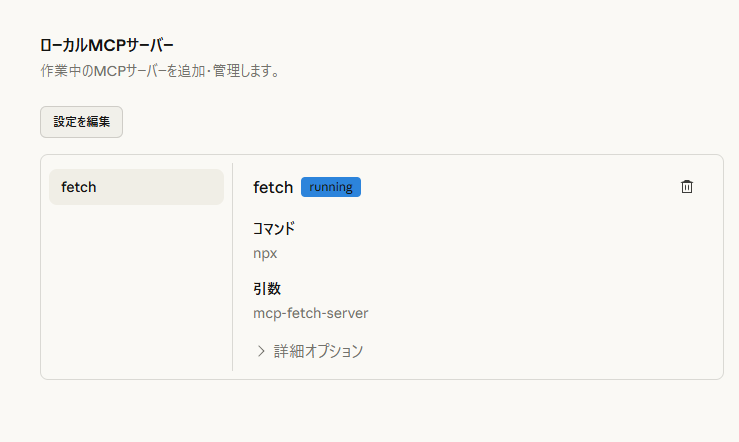Click the mcp-fetch-server argument text
The width and height of the screenshot is (739, 442).
311,313
